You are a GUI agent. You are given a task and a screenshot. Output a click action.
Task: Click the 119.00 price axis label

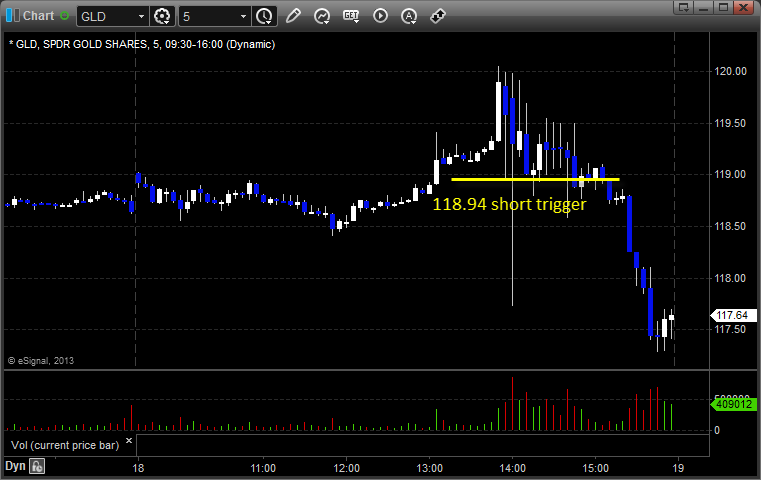tap(730, 174)
